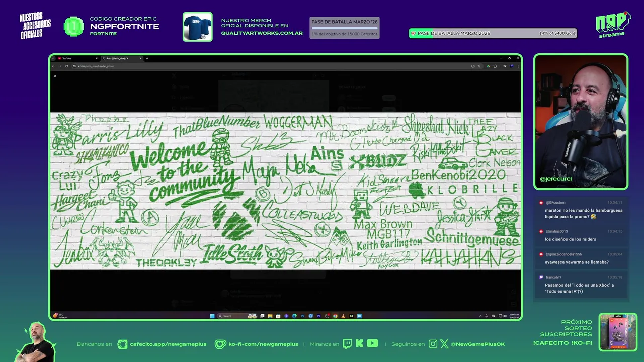Click the YouTube icon in footer
Image resolution: width=644 pixels, height=362 pixels.
[372, 344]
